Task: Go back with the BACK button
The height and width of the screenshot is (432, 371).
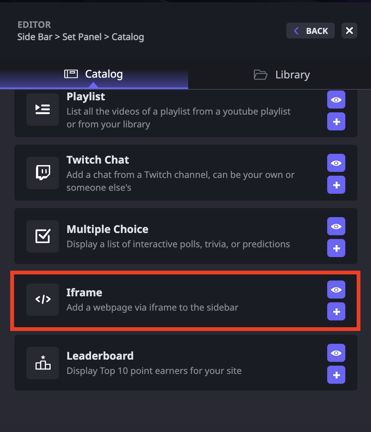Action: tap(310, 31)
